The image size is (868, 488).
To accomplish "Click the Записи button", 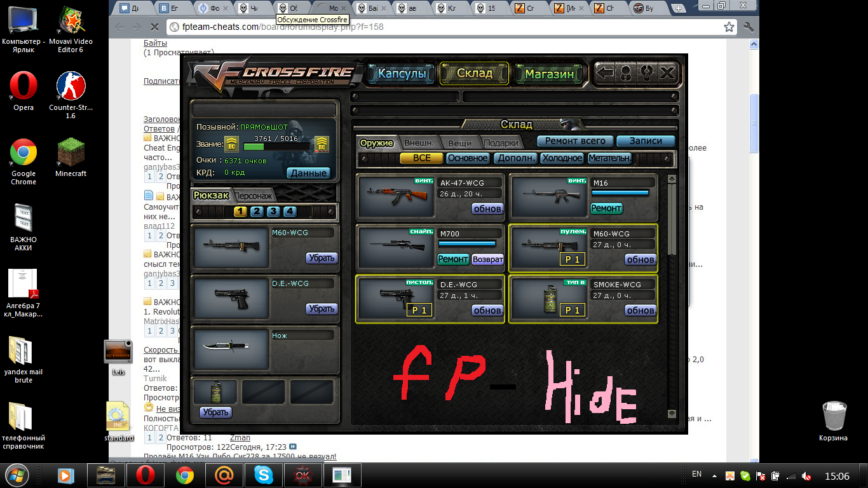I will [646, 141].
